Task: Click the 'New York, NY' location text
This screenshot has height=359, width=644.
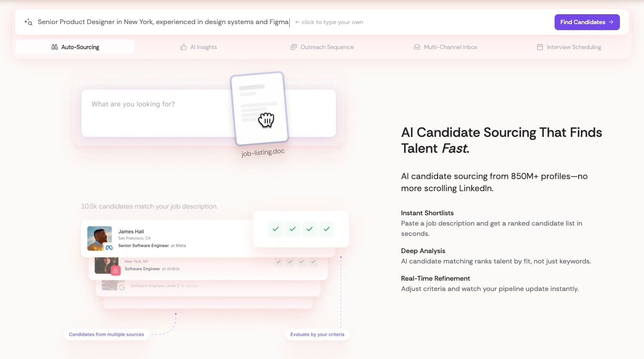Action: point(136,261)
